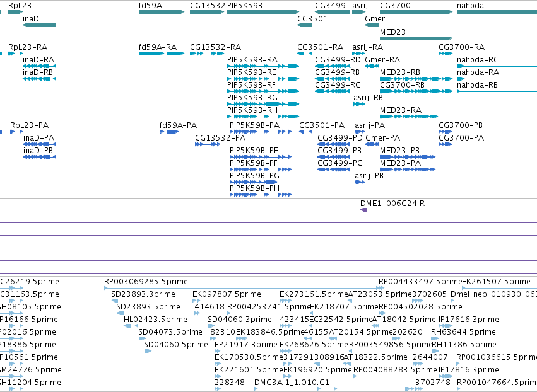Open the CG3700-PB protein label
This screenshot has width=537, height=392.
tap(461, 125)
